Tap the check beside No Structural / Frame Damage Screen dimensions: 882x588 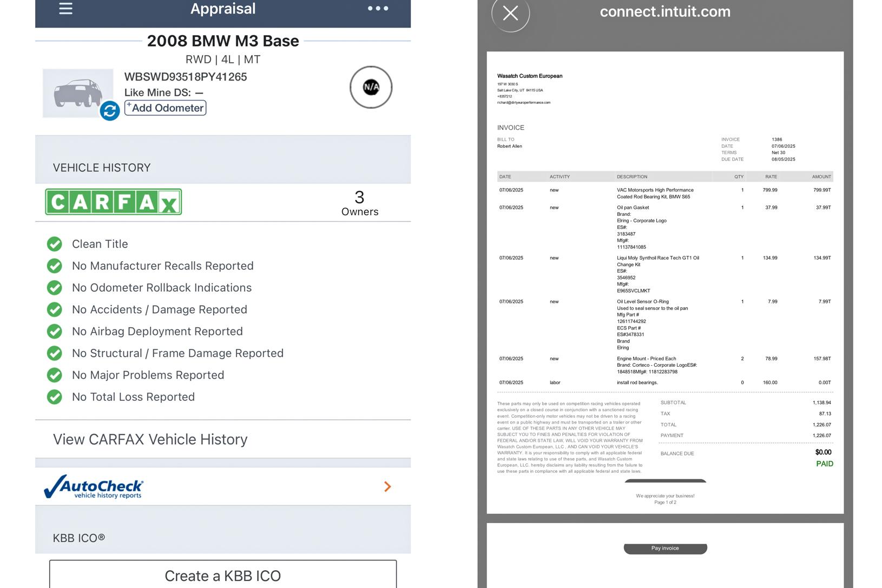(54, 353)
